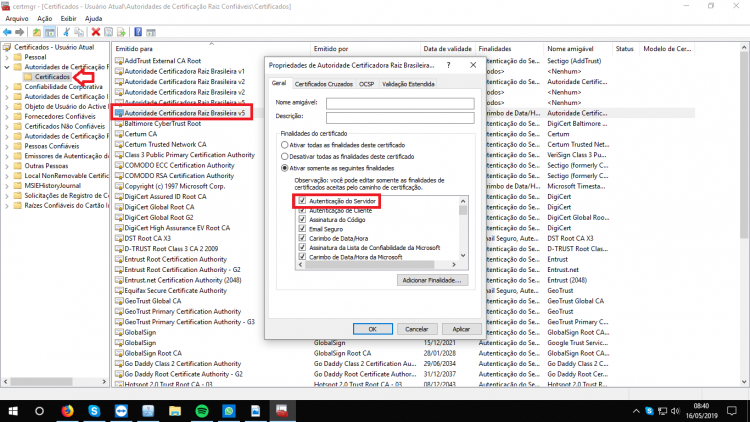Screen dimensions: 750x422
Task: Click the Nome amigável input field
Action: (x=400, y=103)
